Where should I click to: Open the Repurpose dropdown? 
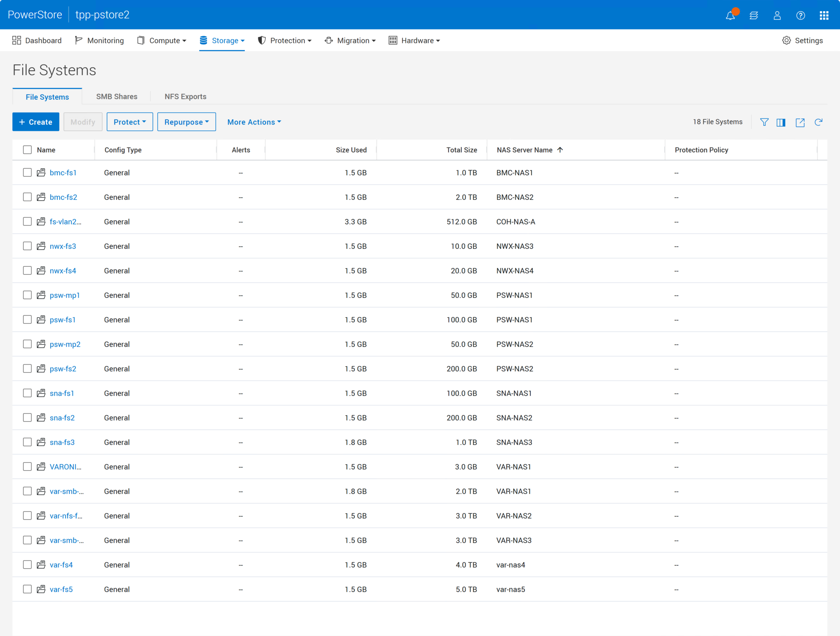[186, 122]
